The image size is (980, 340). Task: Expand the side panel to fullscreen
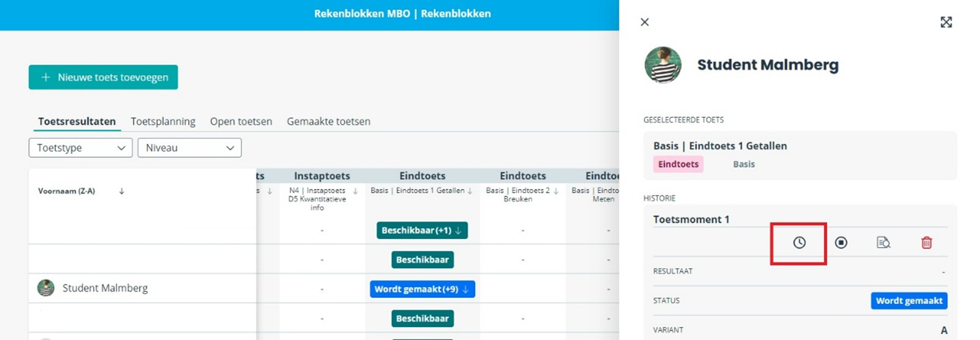[946, 22]
